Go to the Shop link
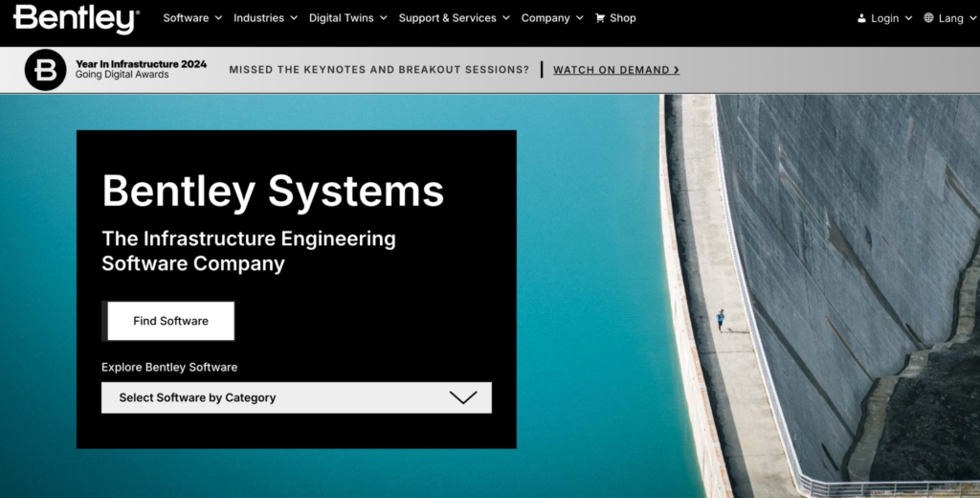The height and width of the screenshot is (498, 980). (622, 18)
